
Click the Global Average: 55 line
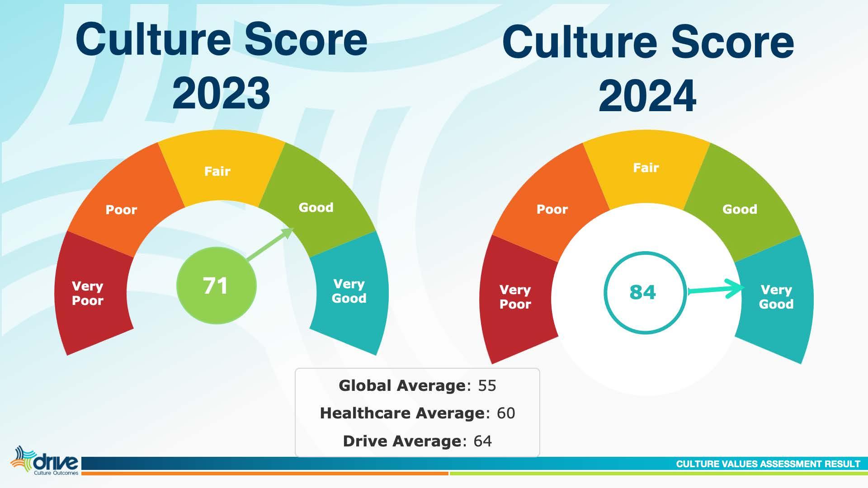pos(417,385)
